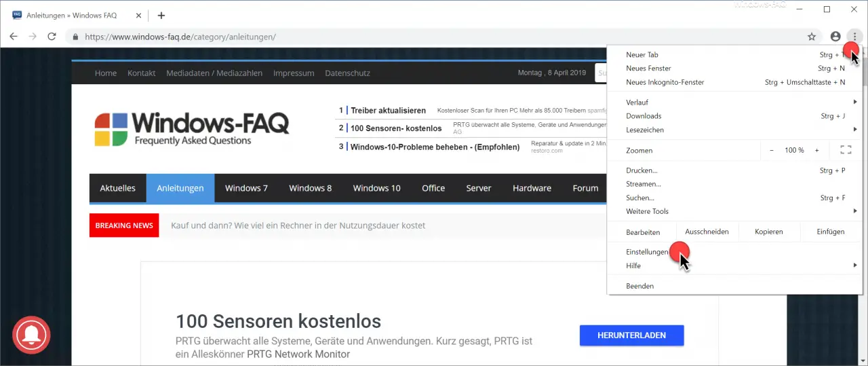Screen dimensions: 868x366
Task: Open the Windows 8 navigation tab
Action: (311, 188)
